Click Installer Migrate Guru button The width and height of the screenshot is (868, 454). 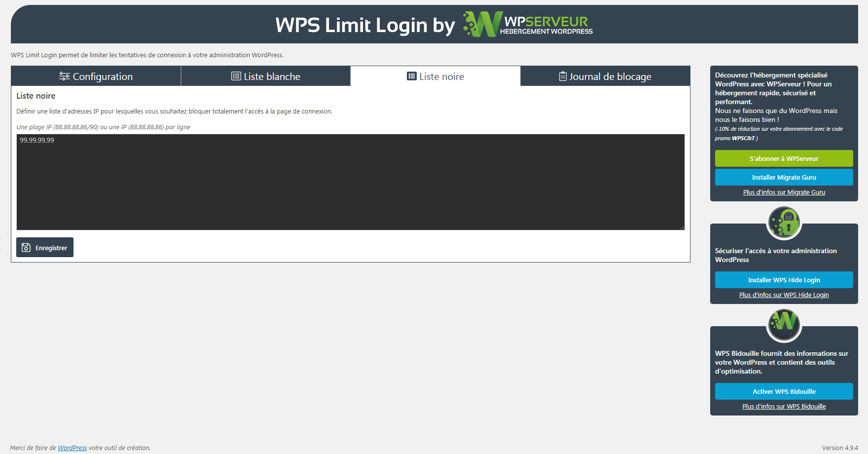coord(784,177)
